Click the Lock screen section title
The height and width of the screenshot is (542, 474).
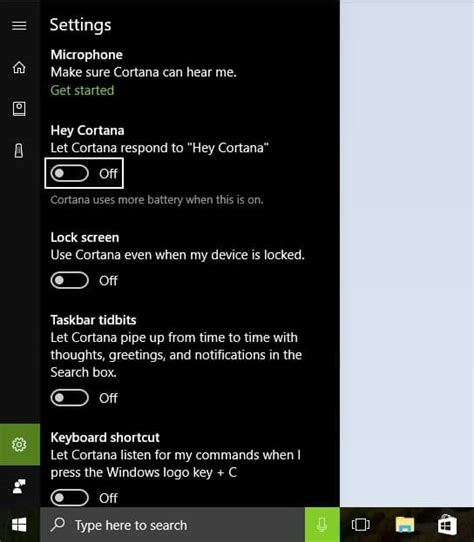tap(85, 237)
